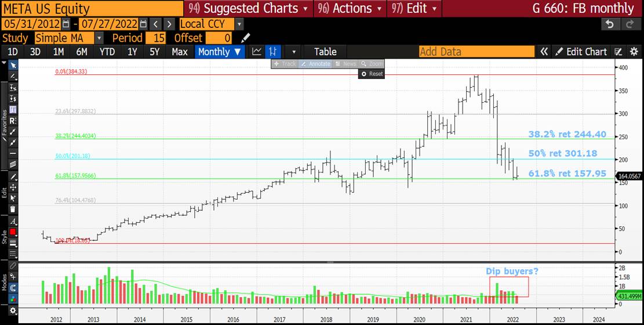Toggle the magnet snap mode

13,287
